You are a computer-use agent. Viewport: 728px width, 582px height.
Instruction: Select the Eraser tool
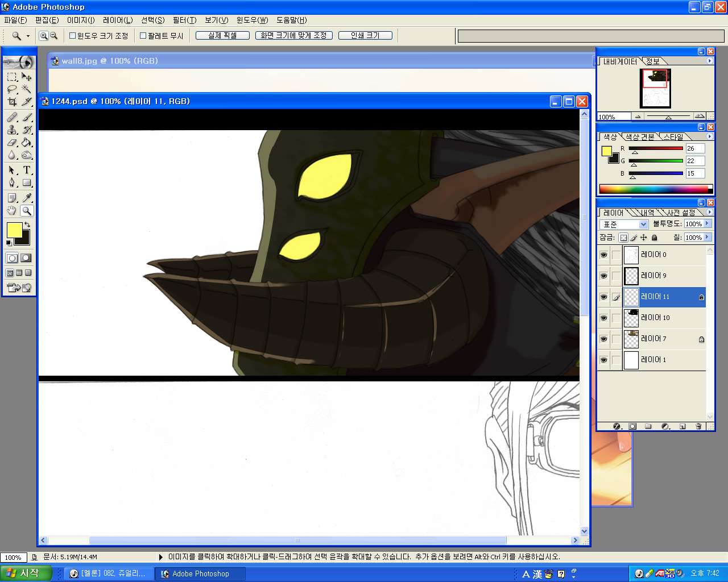coord(12,142)
